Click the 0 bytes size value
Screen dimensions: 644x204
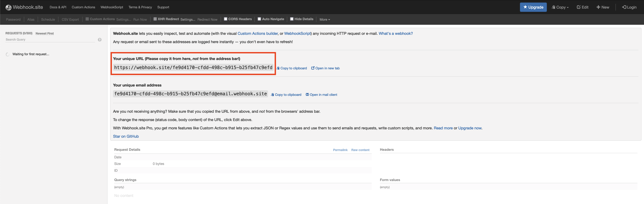(158, 164)
